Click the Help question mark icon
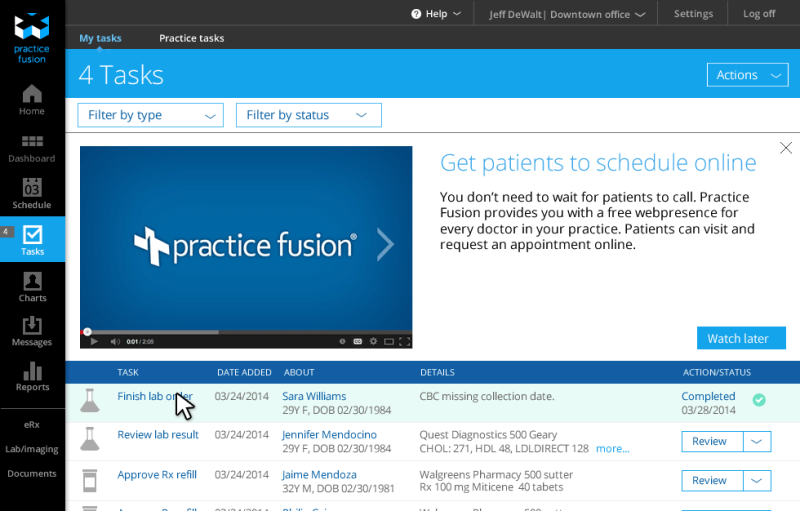 tap(416, 14)
